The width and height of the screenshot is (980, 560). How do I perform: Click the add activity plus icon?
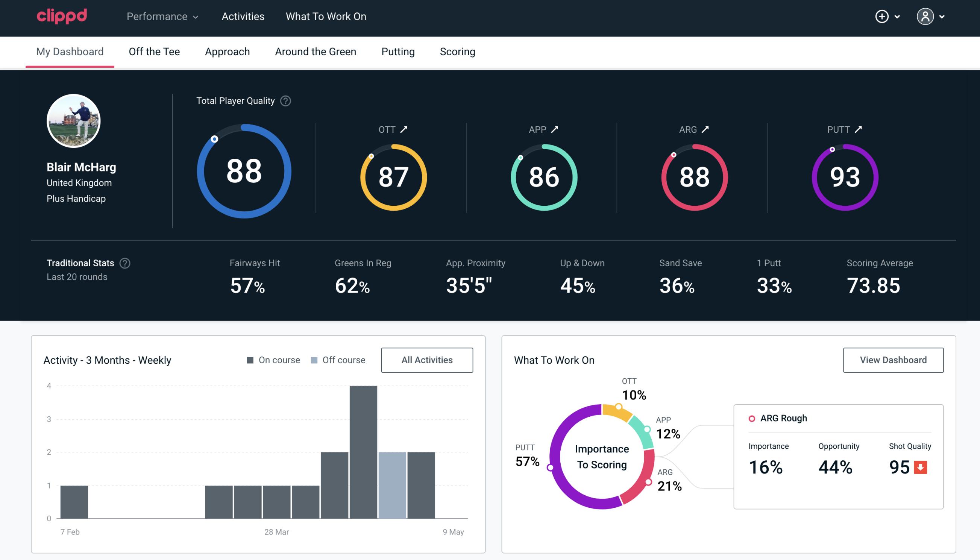(882, 17)
